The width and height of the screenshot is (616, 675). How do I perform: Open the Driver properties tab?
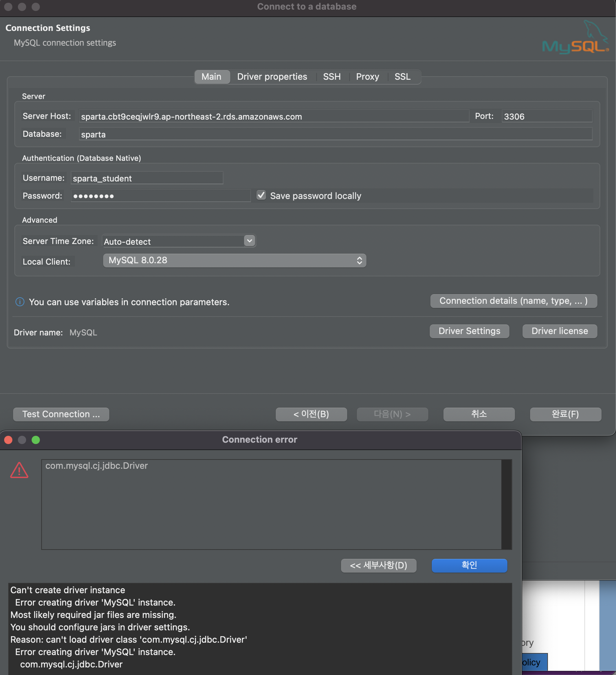tap(272, 77)
